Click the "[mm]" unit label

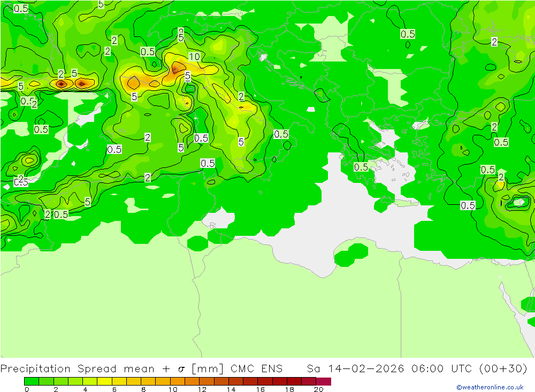(208, 369)
